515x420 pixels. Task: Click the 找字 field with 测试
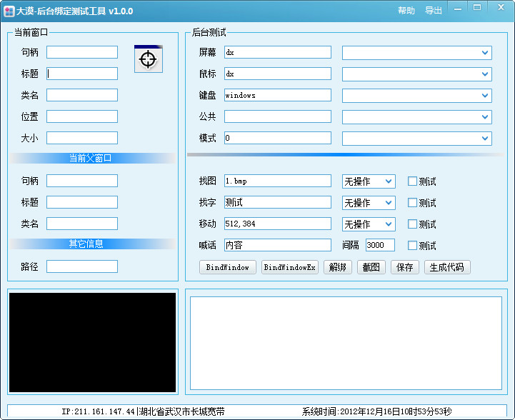tap(278, 202)
